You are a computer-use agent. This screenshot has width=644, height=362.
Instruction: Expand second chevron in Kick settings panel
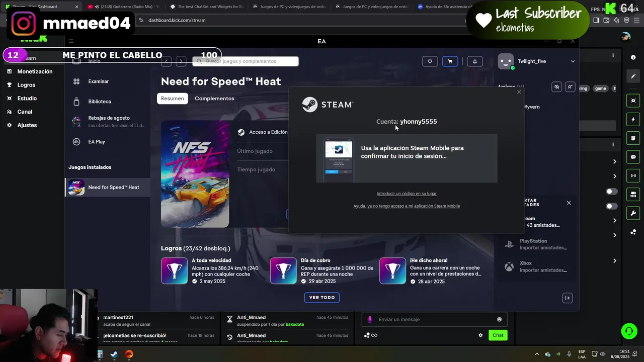614,176
